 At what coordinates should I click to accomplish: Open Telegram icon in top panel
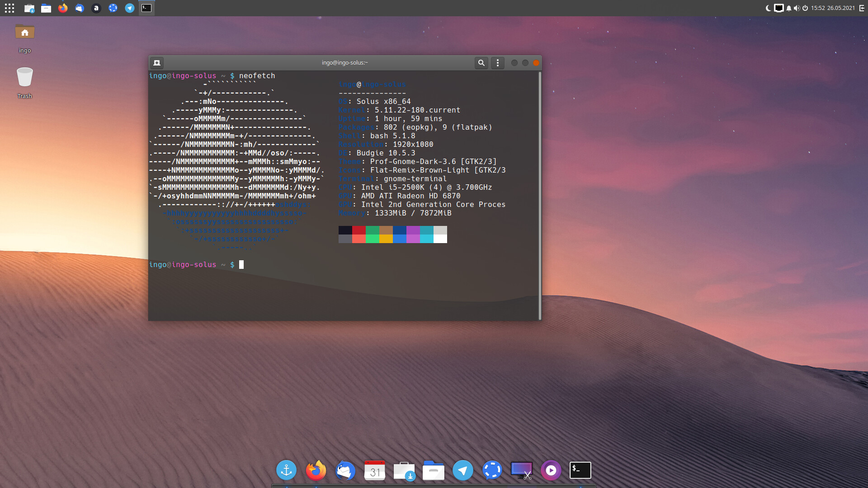click(130, 8)
